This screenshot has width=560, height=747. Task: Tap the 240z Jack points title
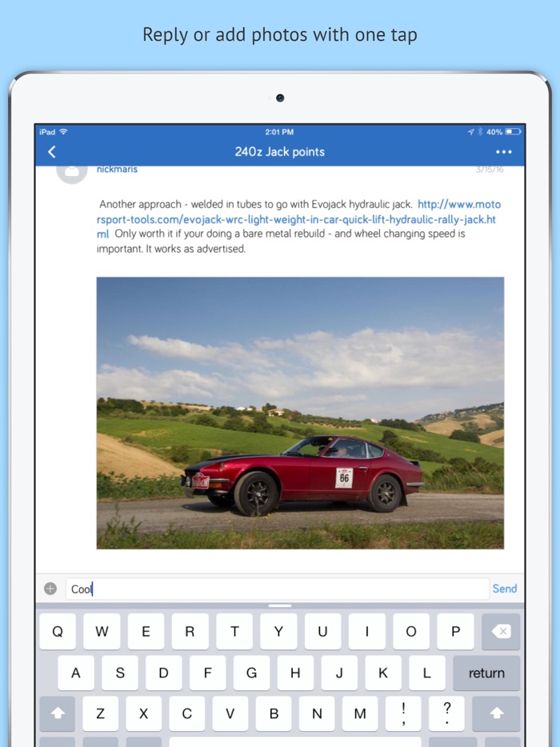(280, 152)
